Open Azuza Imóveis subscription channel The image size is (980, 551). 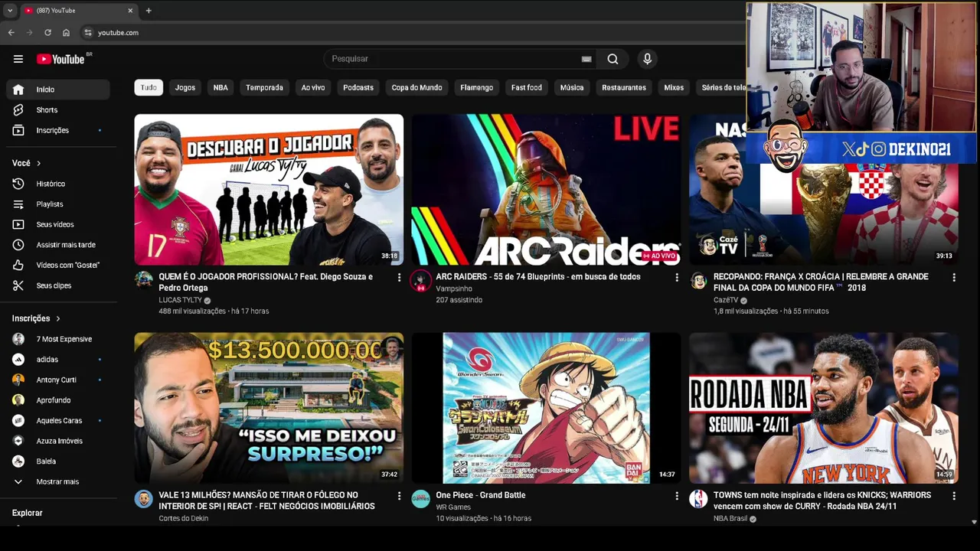[x=58, y=441]
